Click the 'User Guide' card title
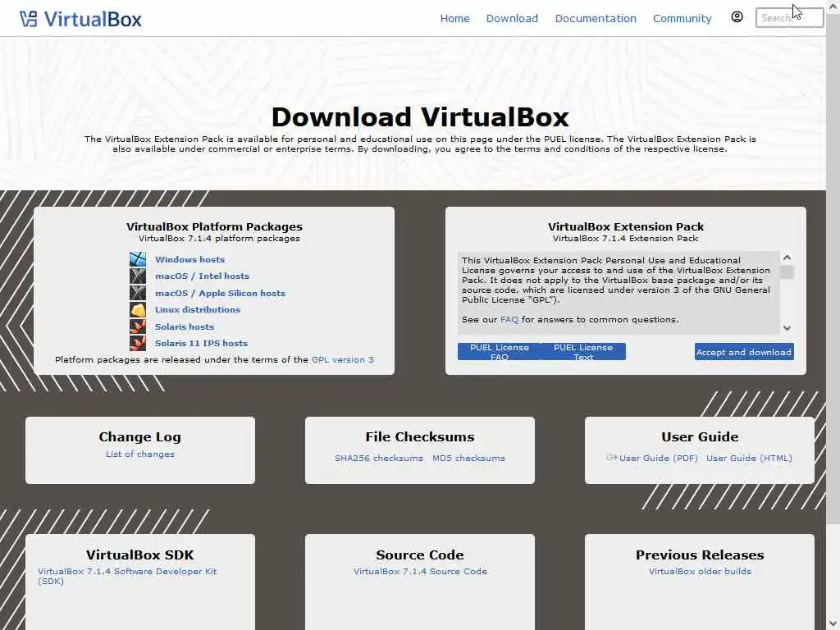Screen dimensions: 840x630 [x=700, y=436]
